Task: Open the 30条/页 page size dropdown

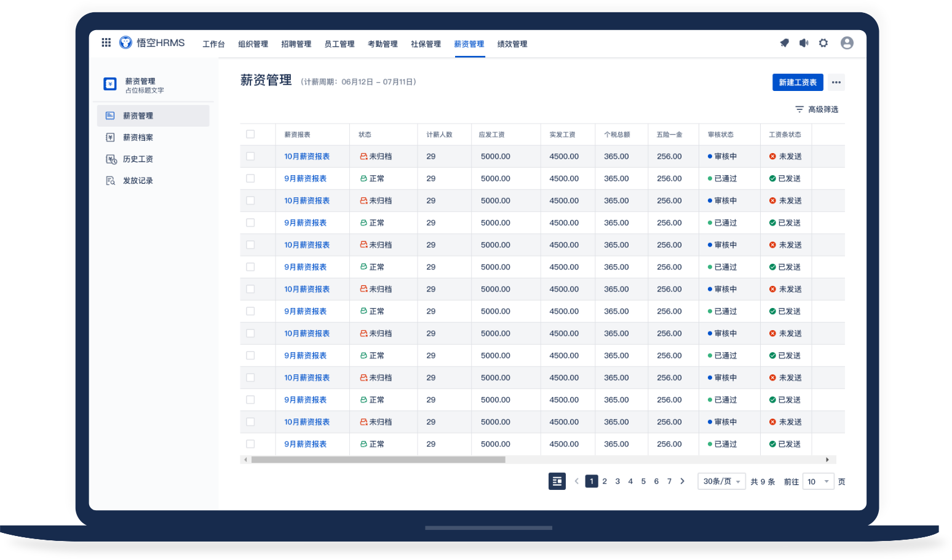Action: [x=721, y=481]
